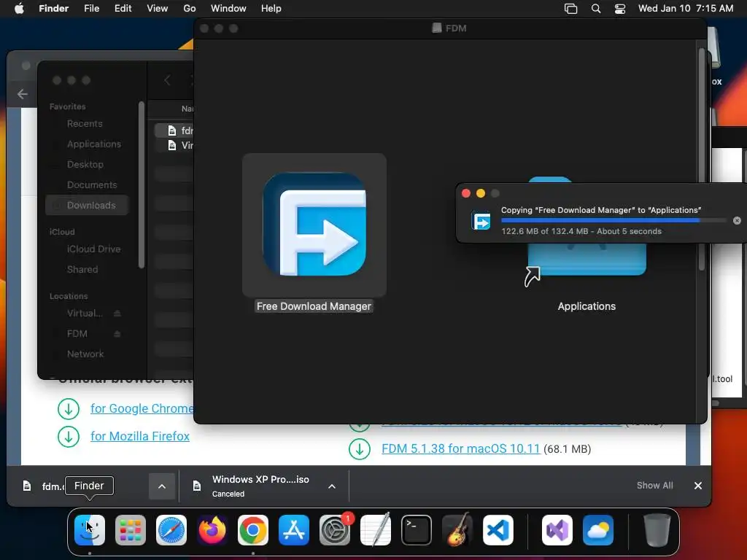Eject the FDM volume in Finder sidebar
Viewport: 747px width, 560px height.
coord(117,334)
